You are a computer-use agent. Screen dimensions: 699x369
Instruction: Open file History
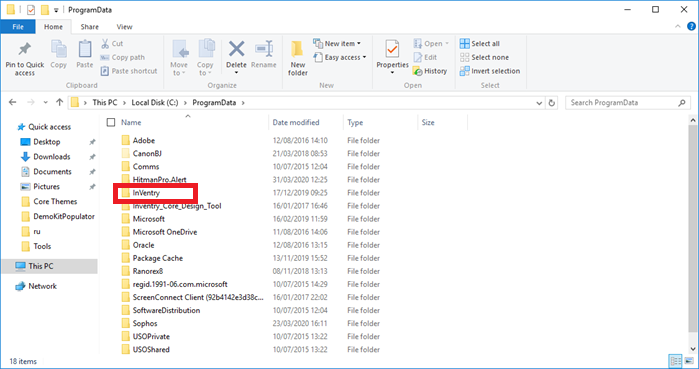[x=430, y=71]
